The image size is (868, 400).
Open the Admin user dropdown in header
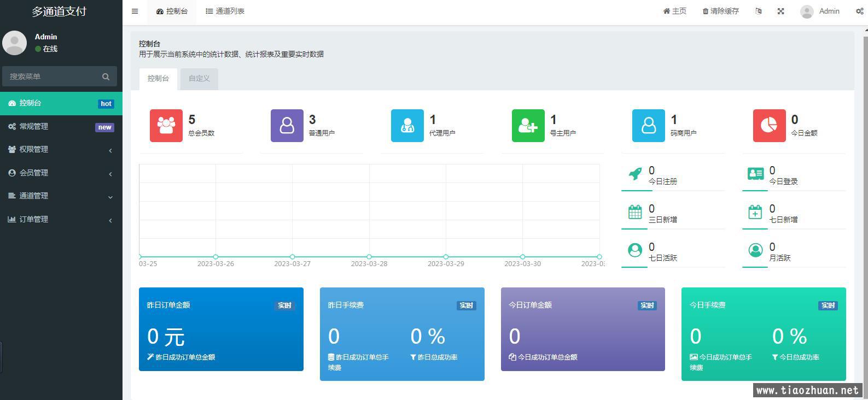[x=820, y=11]
